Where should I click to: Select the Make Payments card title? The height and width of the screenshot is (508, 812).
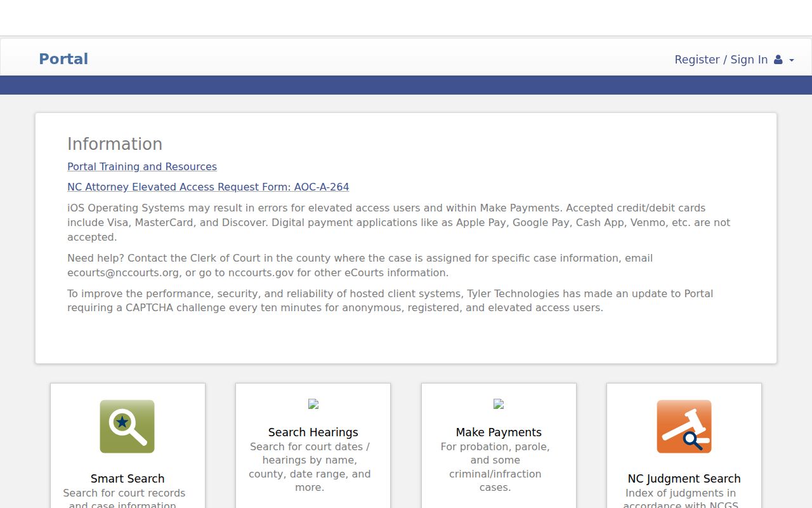coord(499,432)
